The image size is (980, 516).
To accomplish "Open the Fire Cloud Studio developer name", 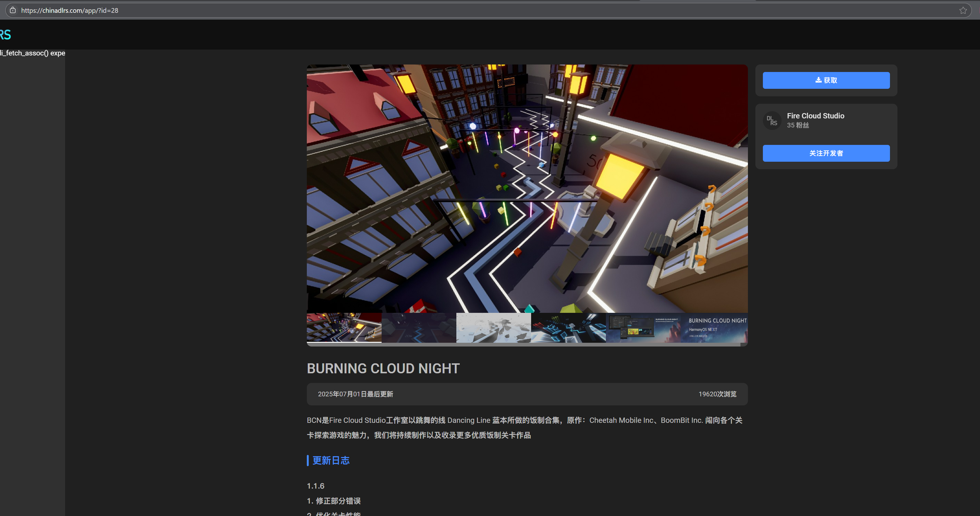I will (x=815, y=116).
